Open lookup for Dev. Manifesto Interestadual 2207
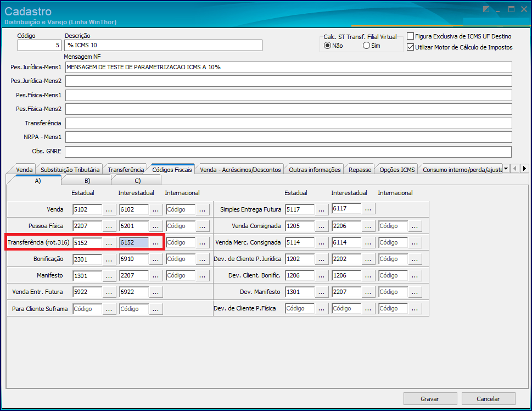 [368, 292]
